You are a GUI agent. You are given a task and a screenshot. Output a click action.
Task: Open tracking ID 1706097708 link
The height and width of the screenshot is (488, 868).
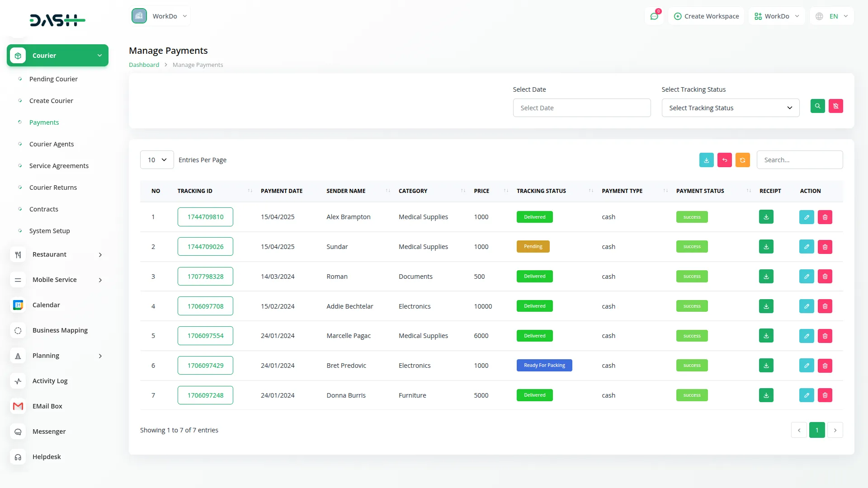pyautogui.click(x=205, y=306)
